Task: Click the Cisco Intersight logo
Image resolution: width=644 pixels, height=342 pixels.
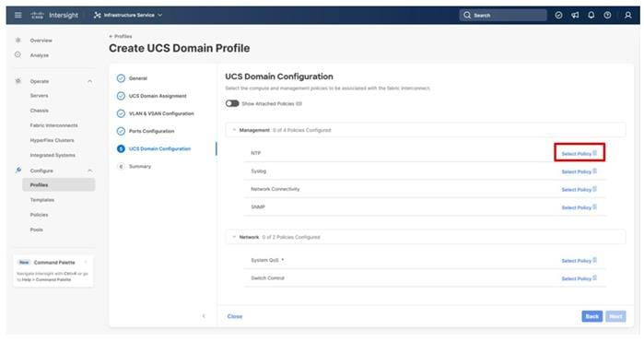Action: (54, 15)
